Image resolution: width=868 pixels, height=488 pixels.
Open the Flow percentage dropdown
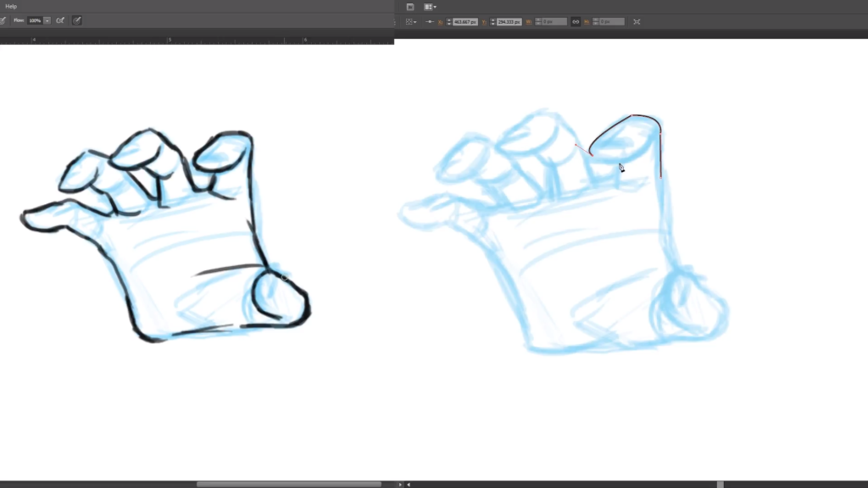pos(47,20)
